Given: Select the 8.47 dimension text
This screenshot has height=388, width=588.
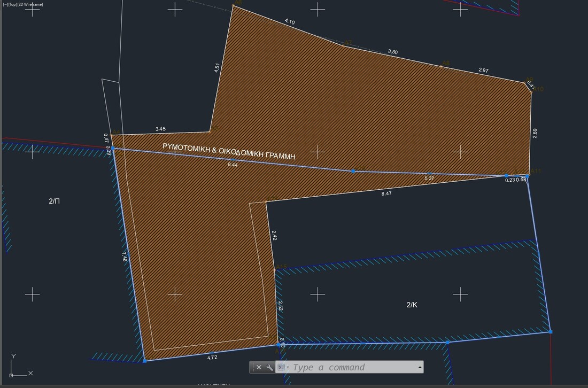Looking at the screenshot, I should 386,193.
